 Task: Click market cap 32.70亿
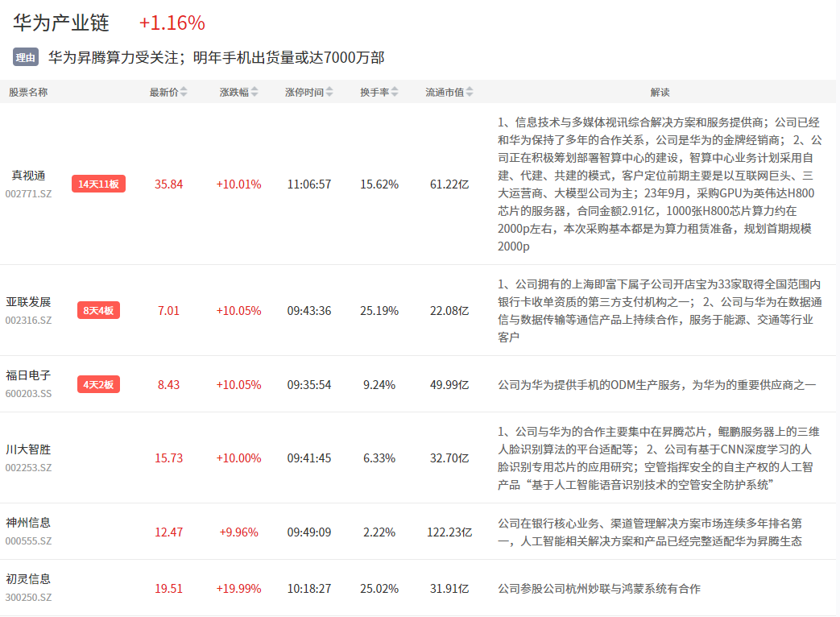[x=449, y=458]
